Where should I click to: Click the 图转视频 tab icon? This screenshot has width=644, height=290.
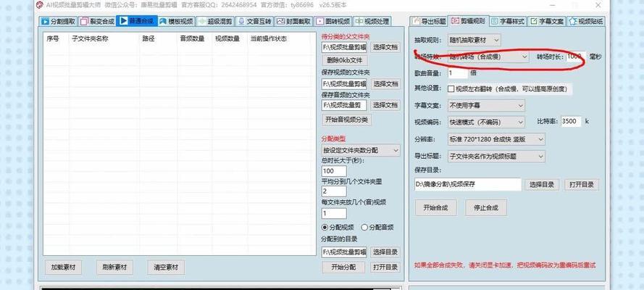coord(319,21)
